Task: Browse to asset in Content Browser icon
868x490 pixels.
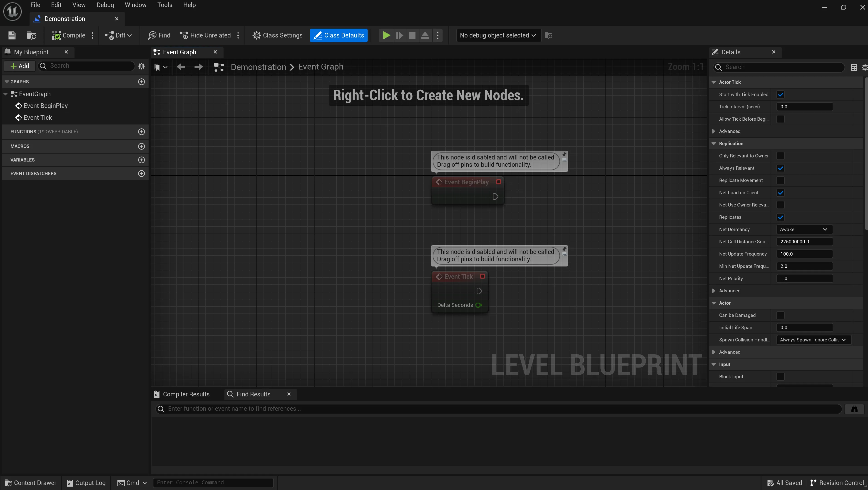Action: click(x=32, y=35)
